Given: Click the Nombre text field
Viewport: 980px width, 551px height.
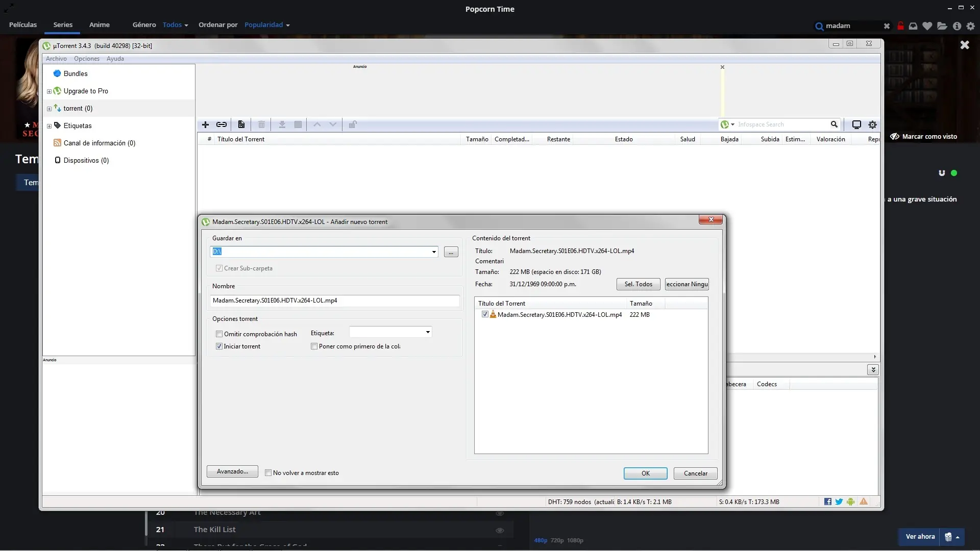Looking at the screenshot, I should [334, 300].
